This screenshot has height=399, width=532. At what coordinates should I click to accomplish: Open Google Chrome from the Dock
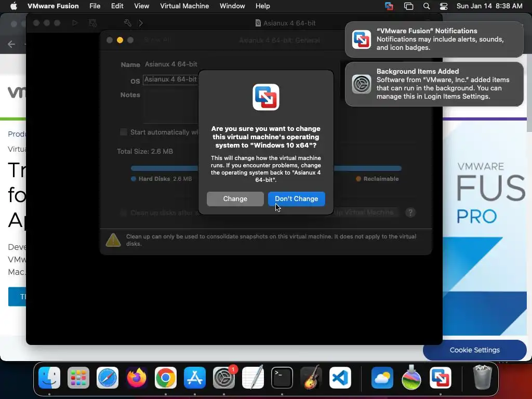click(166, 378)
